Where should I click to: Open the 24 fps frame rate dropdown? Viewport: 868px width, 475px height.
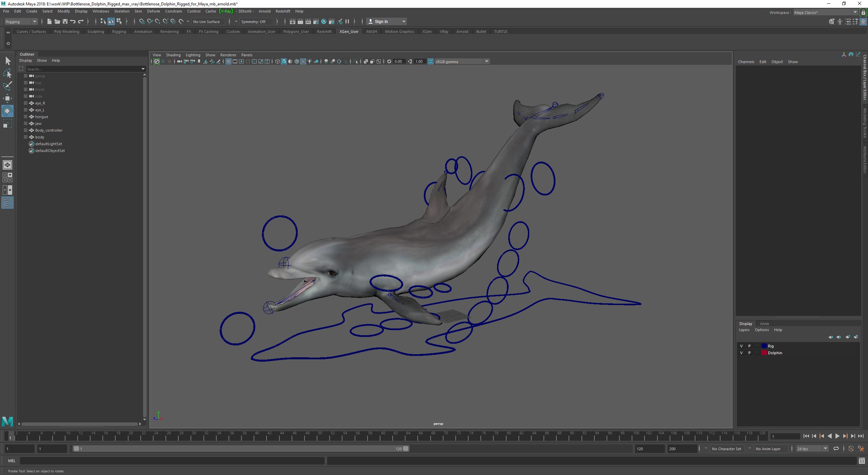tap(812, 449)
